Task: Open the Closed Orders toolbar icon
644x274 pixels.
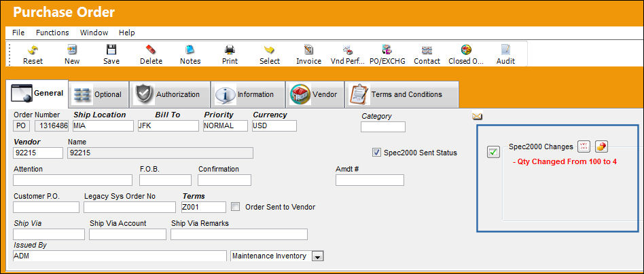Action: pyautogui.click(x=466, y=50)
